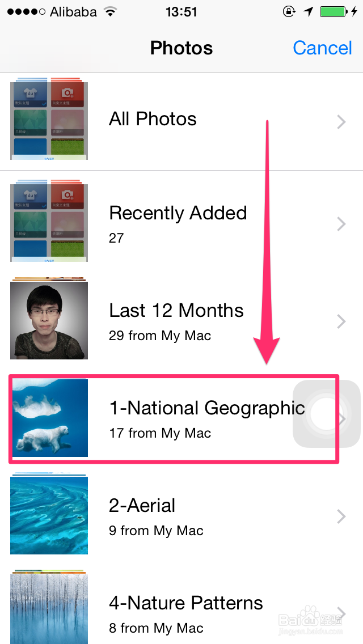Tap the turquoise ocean Aerial thumbnail
Image resolution: width=363 pixels, height=644 pixels.
(x=48, y=516)
